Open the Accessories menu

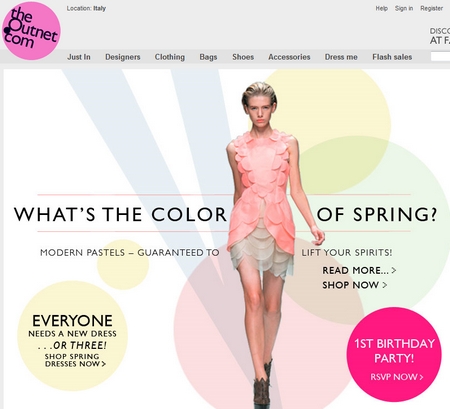coord(289,57)
